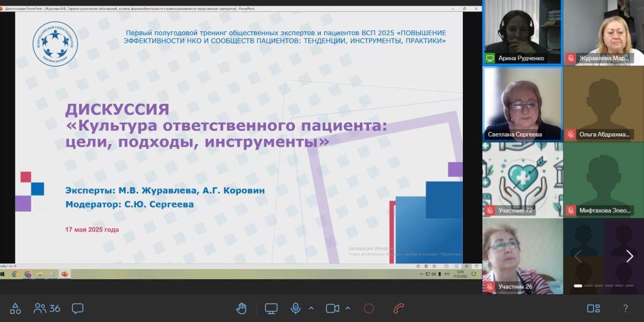This screenshot has width=644, height=322.
Task: Expand camera options arrow
Action: point(348,308)
